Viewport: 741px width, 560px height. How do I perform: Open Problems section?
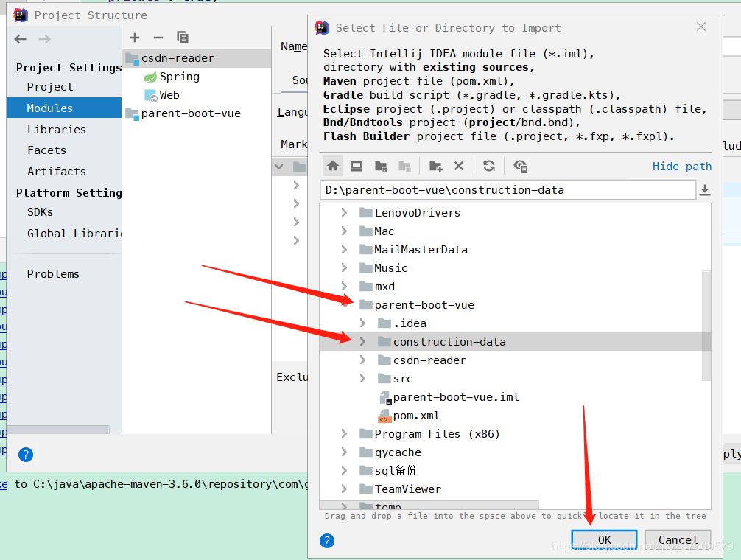coord(53,274)
